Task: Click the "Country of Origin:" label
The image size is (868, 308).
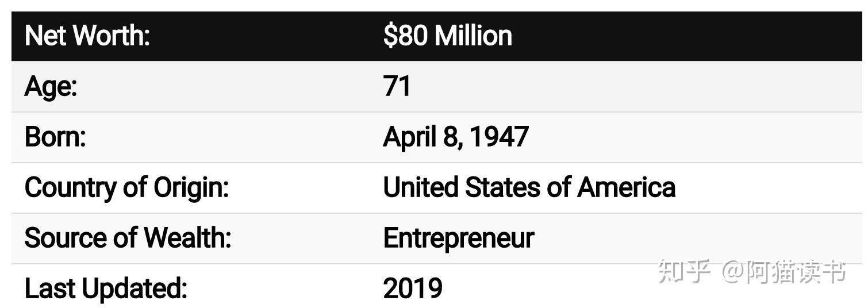Action: tap(126, 187)
